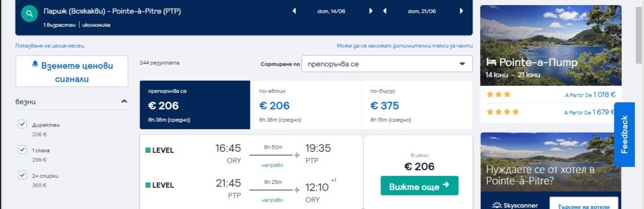Go to previous departure date arrow

295,11
